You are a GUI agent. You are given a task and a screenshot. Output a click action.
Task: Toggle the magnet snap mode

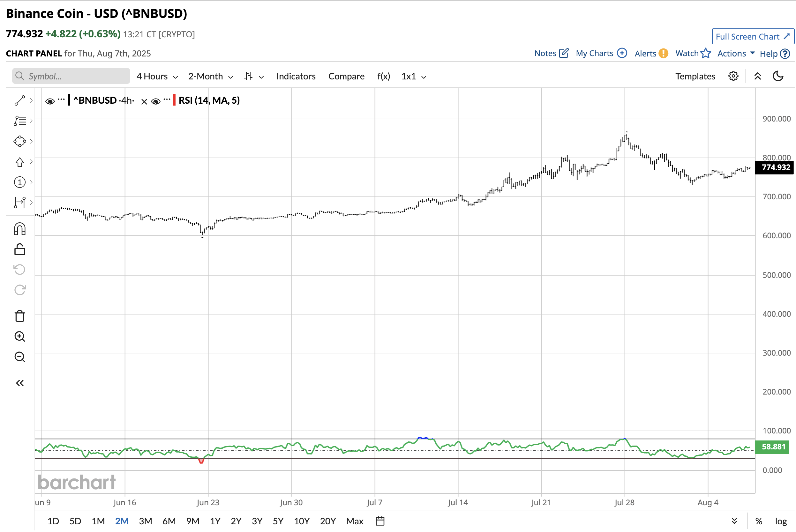point(20,229)
